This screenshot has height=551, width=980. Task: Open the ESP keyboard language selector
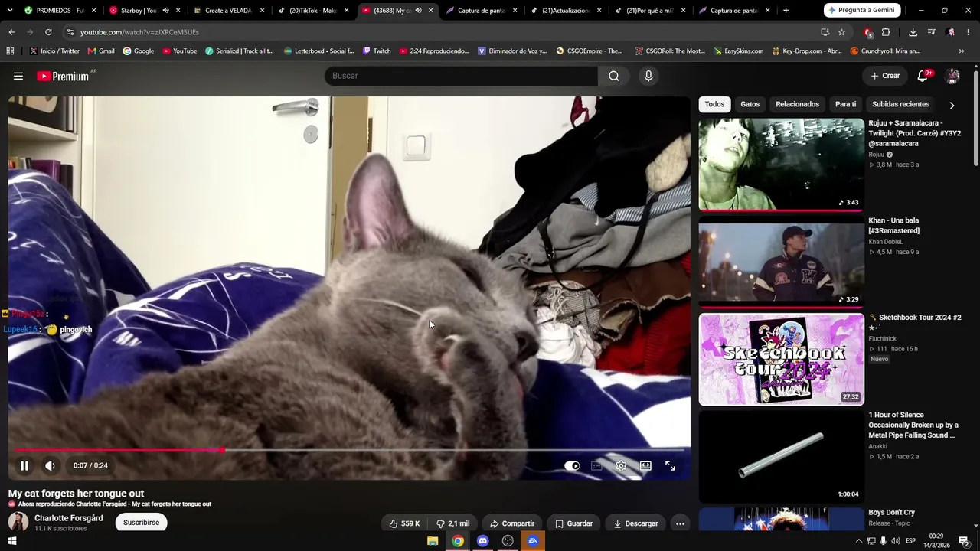pyautogui.click(x=910, y=541)
